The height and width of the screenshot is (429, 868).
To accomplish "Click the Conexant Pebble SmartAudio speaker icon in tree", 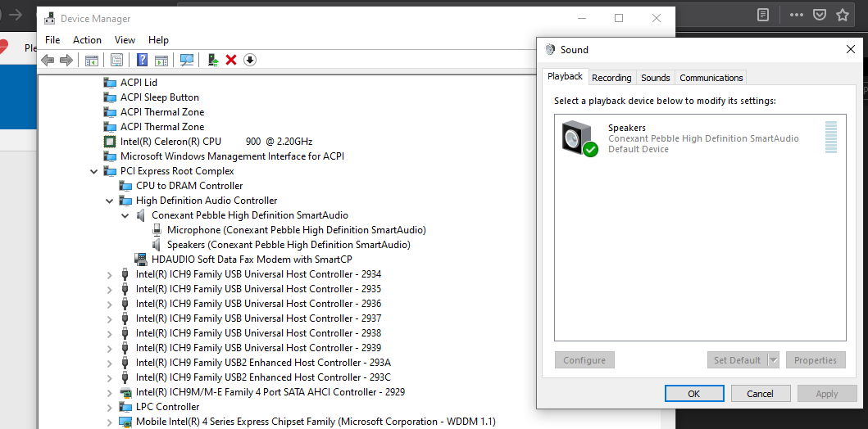I will (141, 215).
